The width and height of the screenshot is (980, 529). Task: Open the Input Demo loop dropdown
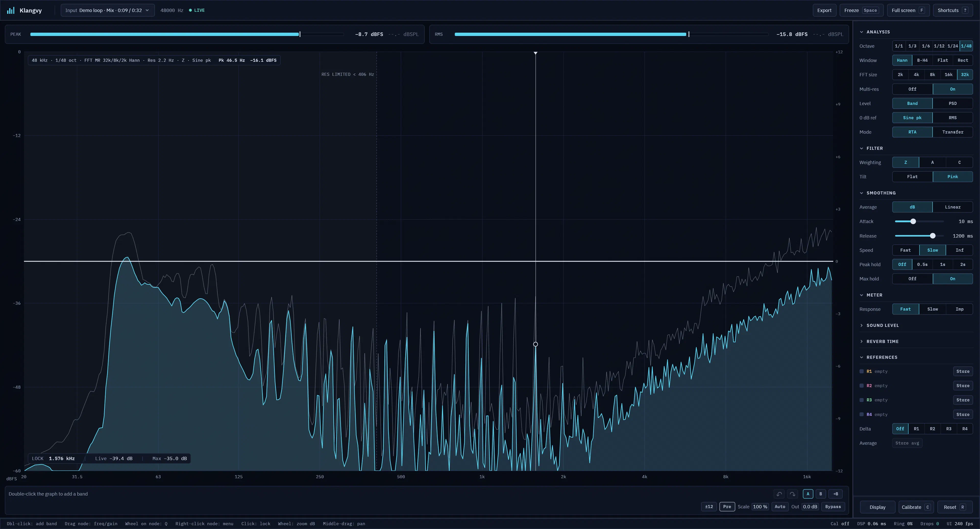pyautogui.click(x=108, y=10)
